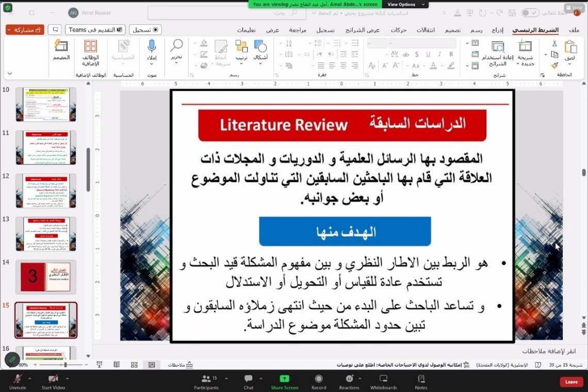Click the red Leave meeting button
This screenshot has height=392, width=588.
pos(571,382)
